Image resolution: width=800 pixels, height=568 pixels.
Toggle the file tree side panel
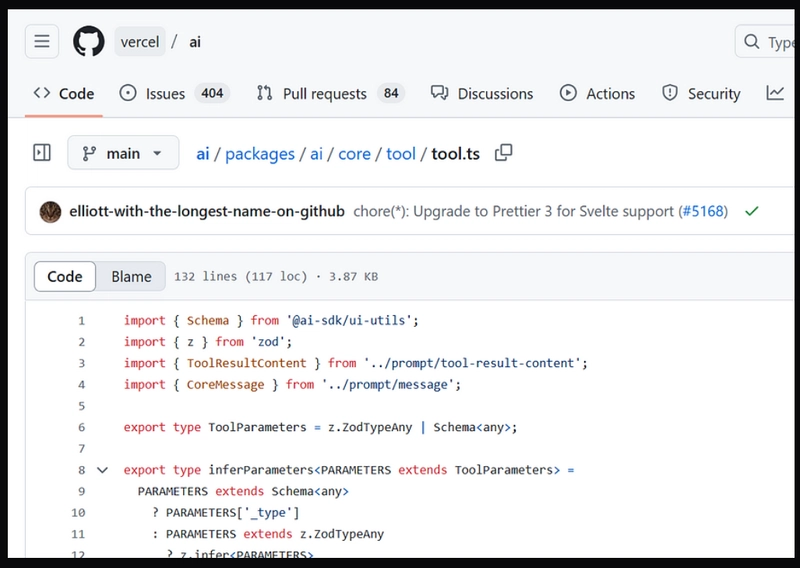click(42, 153)
